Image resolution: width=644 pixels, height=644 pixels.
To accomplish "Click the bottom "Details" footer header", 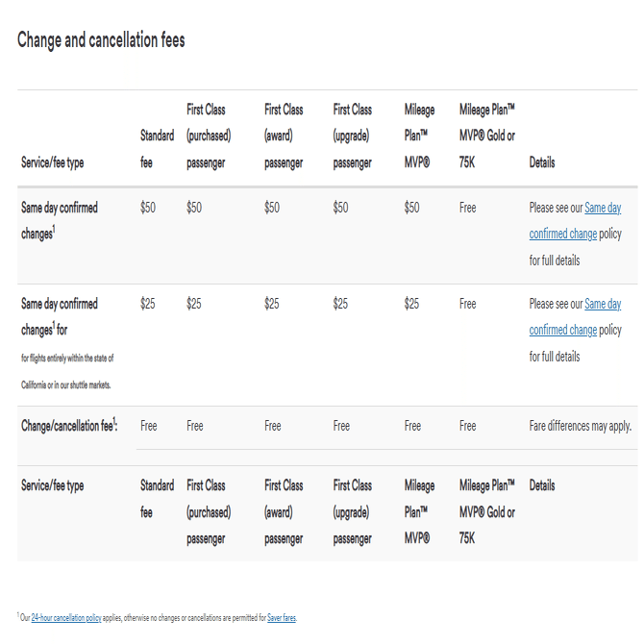I will point(542,485).
